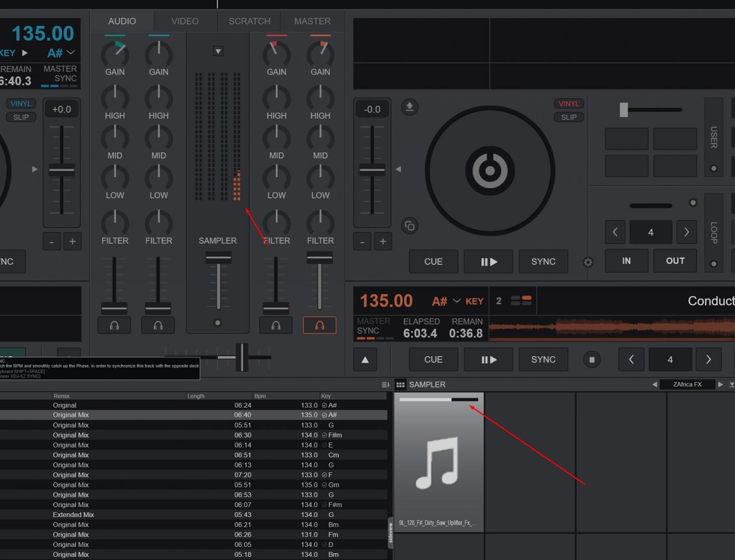Click the eject track icon beside the jog wheel
The image size is (735, 560).
(x=409, y=107)
